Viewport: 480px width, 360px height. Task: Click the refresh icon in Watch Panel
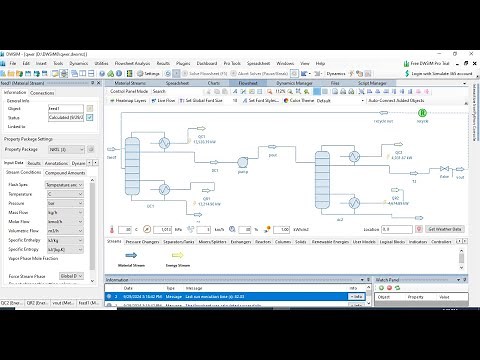pyautogui.click(x=397, y=288)
